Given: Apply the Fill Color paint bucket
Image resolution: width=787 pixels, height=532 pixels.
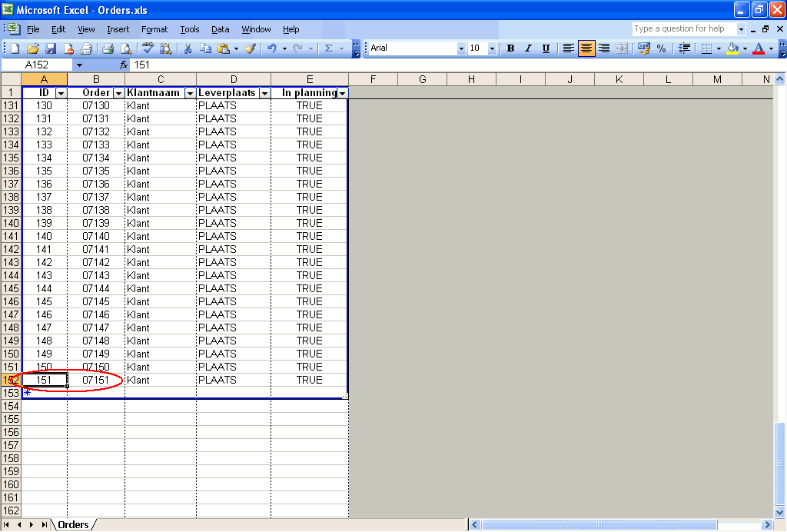Looking at the screenshot, I should tap(732, 48).
